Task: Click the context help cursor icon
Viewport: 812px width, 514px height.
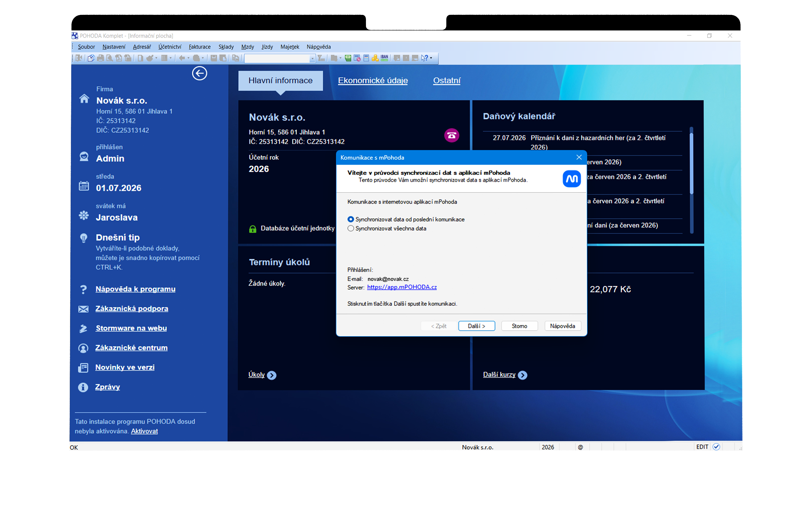Action: click(x=425, y=58)
